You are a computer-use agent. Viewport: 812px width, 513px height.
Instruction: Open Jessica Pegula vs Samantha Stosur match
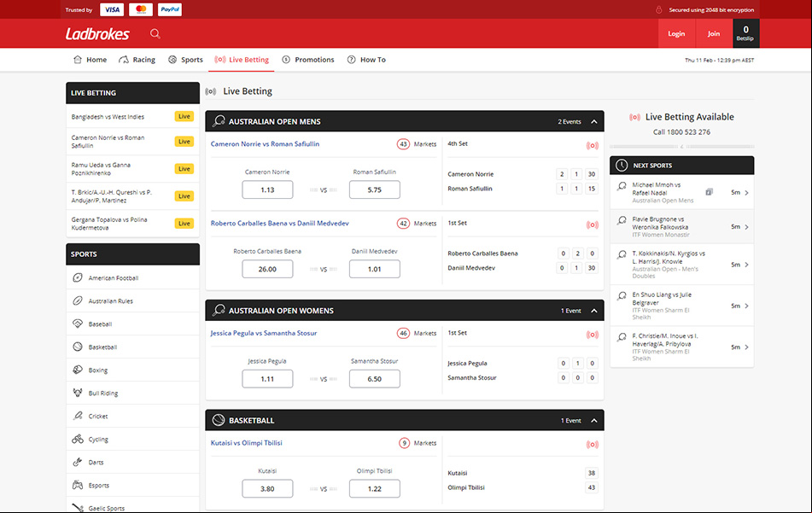[x=264, y=333]
